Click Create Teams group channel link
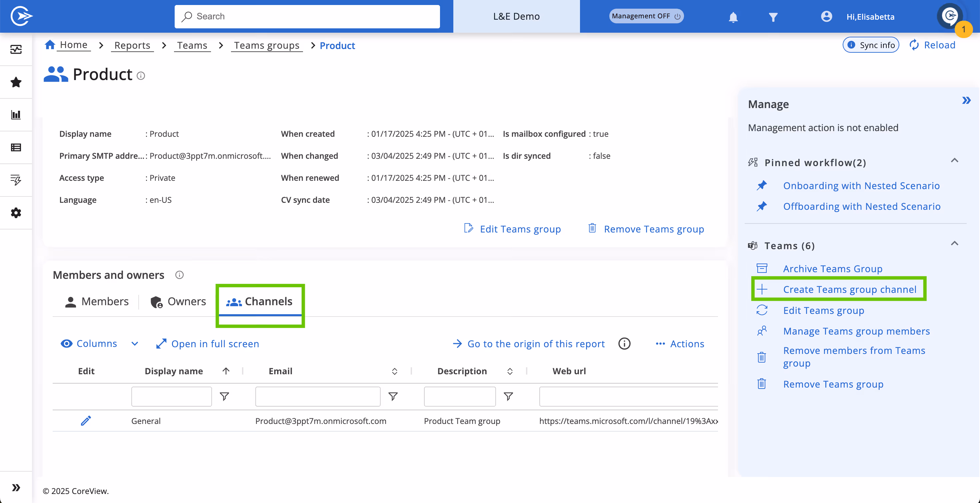Viewport: 980px width, 503px height. pyautogui.click(x=850, y=290)
